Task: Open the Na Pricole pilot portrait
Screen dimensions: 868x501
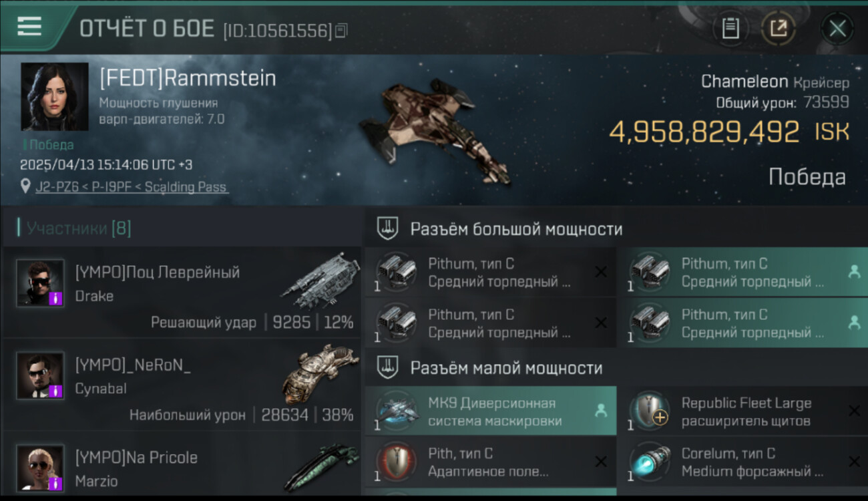Action: coord(40,468)
